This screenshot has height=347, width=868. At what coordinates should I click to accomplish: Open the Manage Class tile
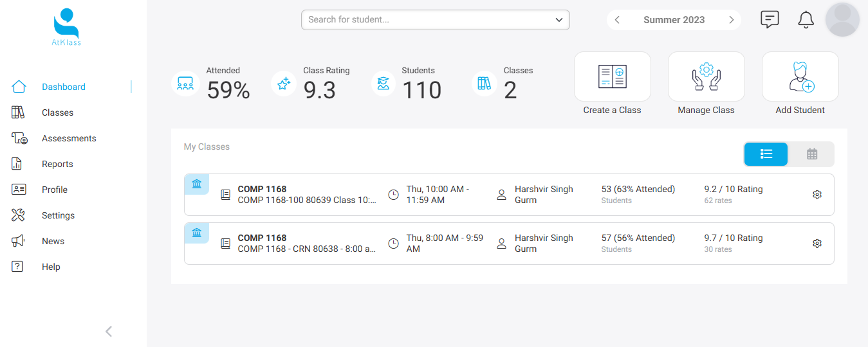point(706,77)
